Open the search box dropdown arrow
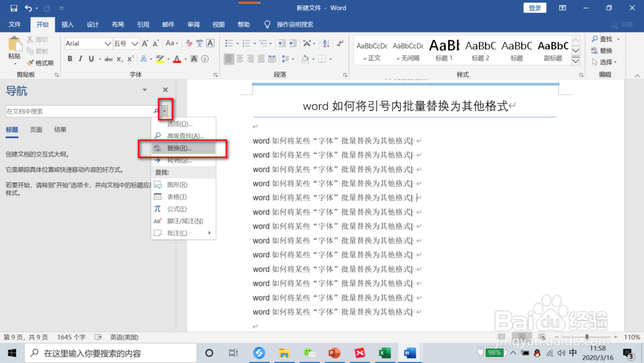The image size is (644, 363). (x=165, y=111)
